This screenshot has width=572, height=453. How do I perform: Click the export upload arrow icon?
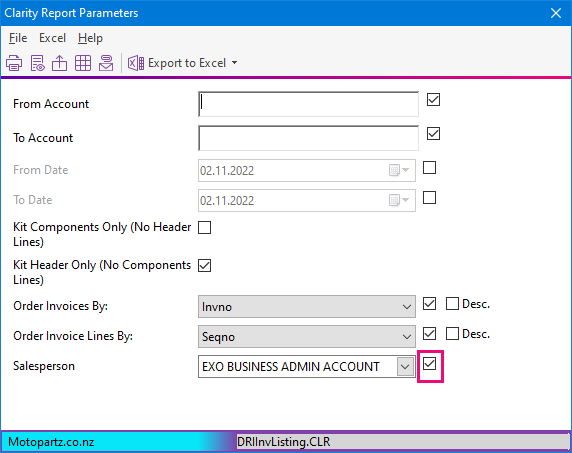coord(59,63)
